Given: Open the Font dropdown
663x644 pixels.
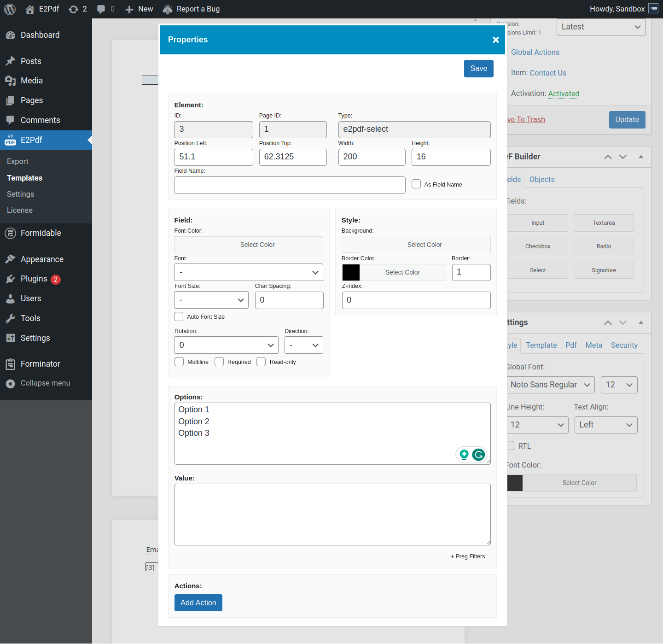Looking at the screenshot, I should (x=249, y=272).
